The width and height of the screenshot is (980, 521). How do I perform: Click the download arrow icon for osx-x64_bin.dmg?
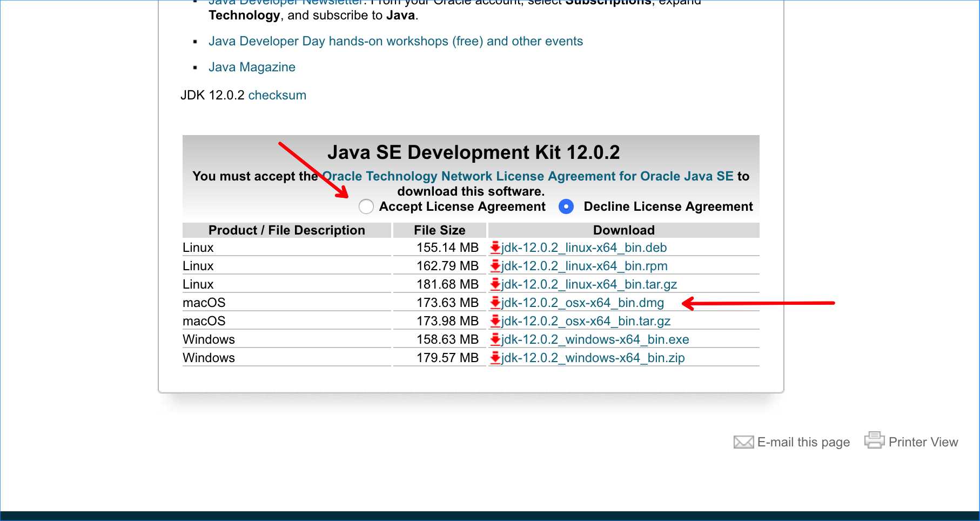[495, 303]
